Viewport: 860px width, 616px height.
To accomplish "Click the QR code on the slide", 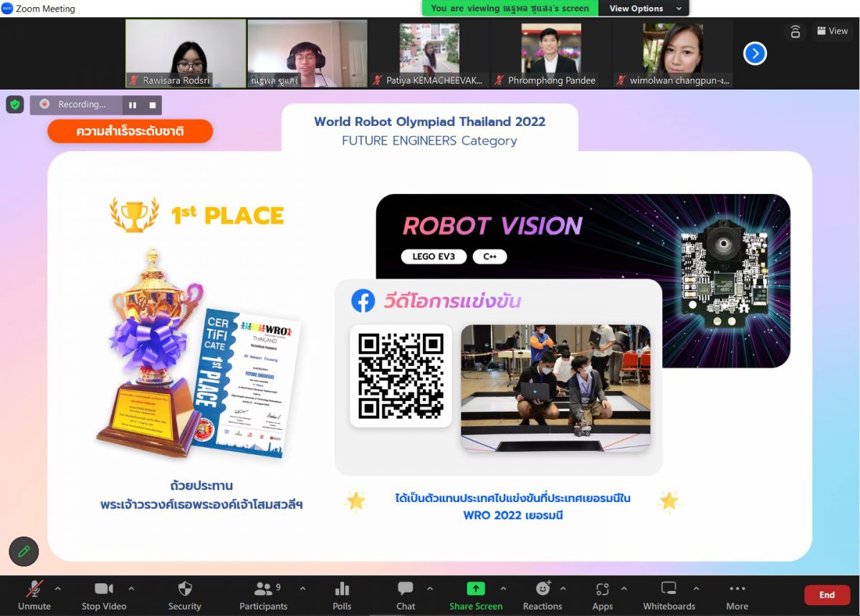I will (x=401, y=376).
